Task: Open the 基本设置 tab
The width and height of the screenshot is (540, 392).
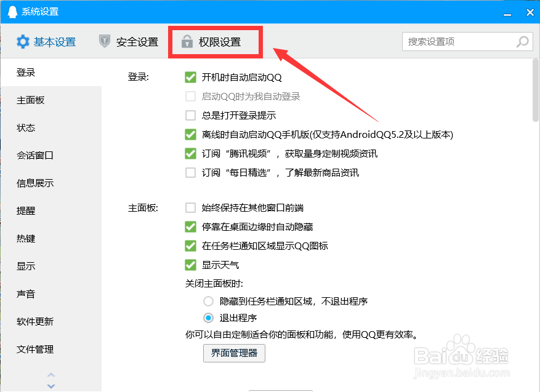Action: pos(47,42)
